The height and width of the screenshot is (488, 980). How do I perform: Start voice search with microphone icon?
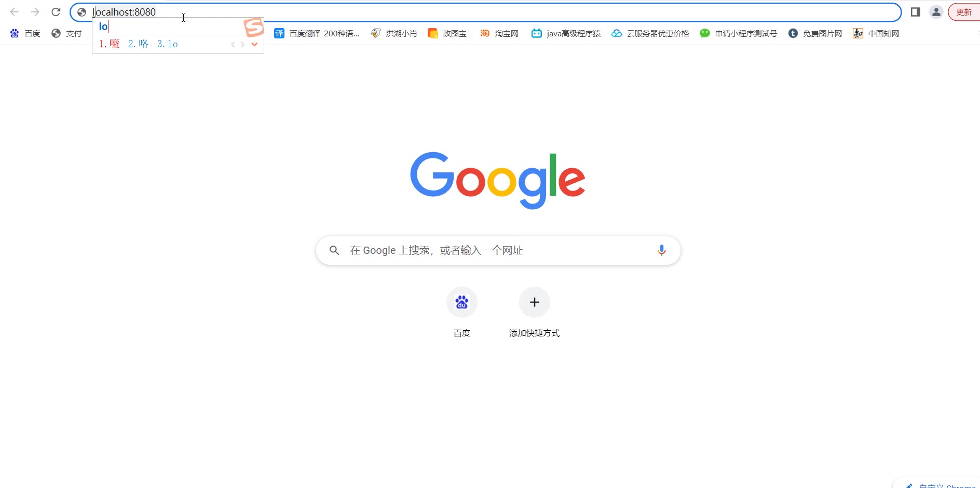click(x=661, y=250)
